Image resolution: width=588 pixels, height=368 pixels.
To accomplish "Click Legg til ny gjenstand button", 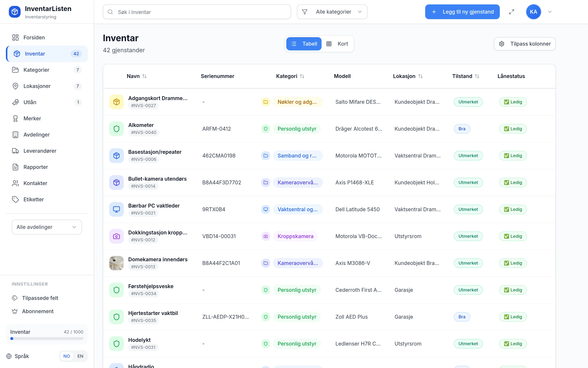I will (462, 12).
